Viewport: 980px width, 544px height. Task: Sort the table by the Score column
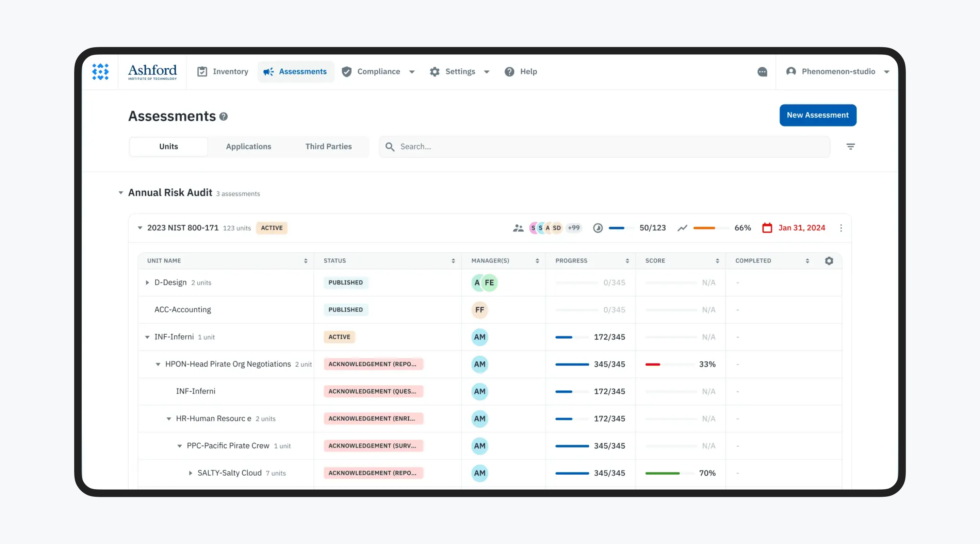pos(718,261)
